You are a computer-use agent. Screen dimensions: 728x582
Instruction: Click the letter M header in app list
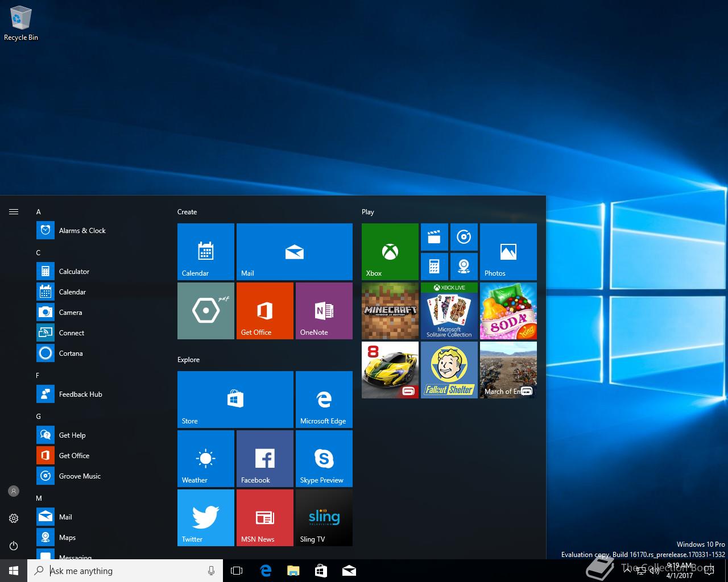coord(39,498)
